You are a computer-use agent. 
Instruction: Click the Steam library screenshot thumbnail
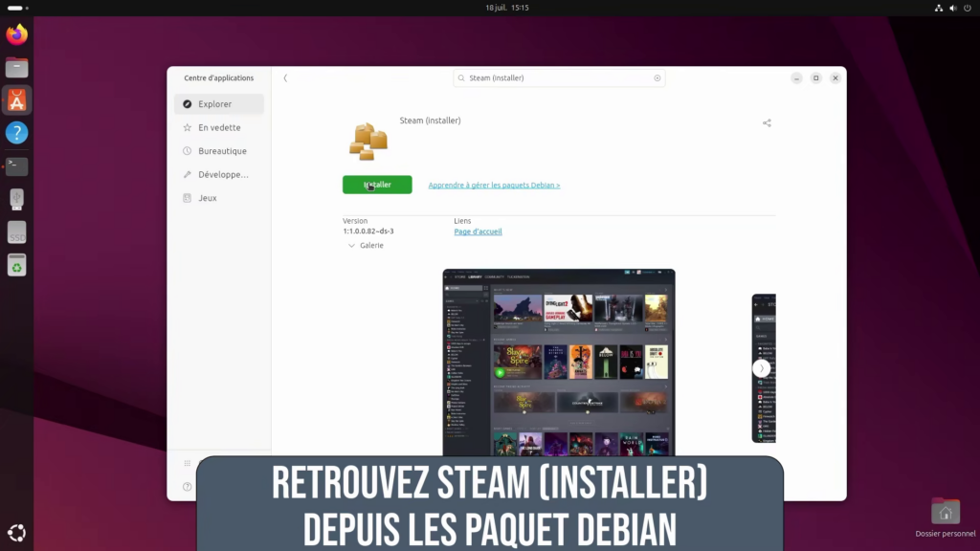tap(559, 362)
